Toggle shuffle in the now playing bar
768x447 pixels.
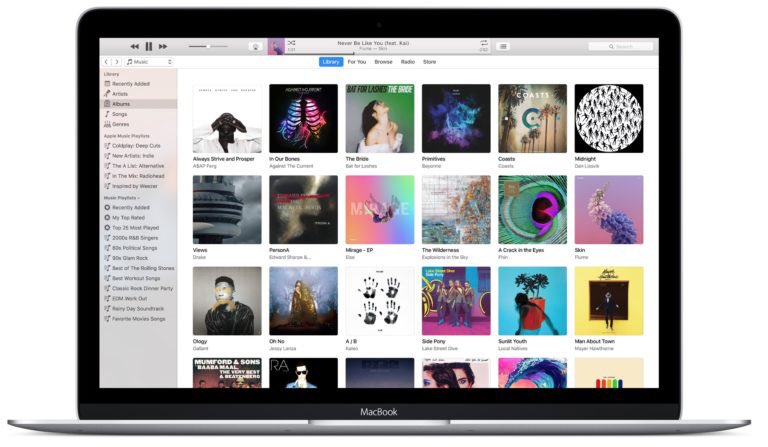coord(291,43)
